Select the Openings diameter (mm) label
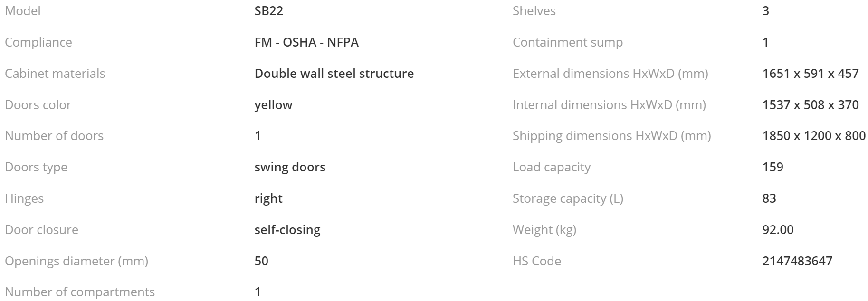Image resolution: width=868 pixels, height=301 pixels. click(76, 261)
